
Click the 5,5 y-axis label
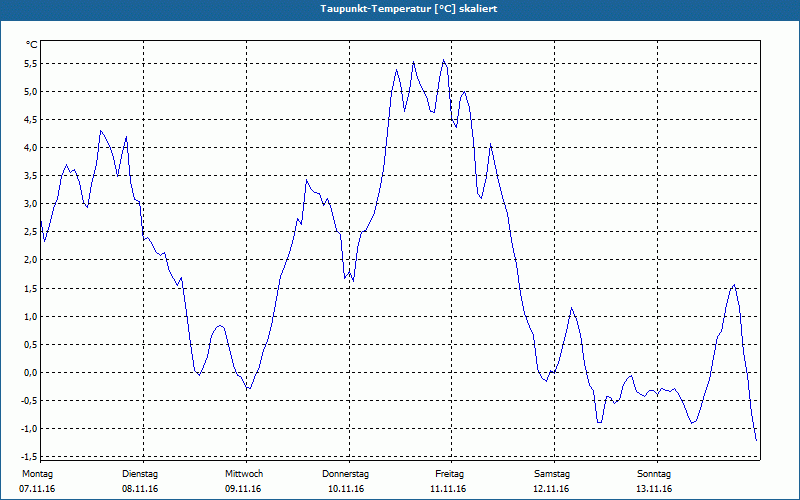pyautogui.click(x=31, y=64)
